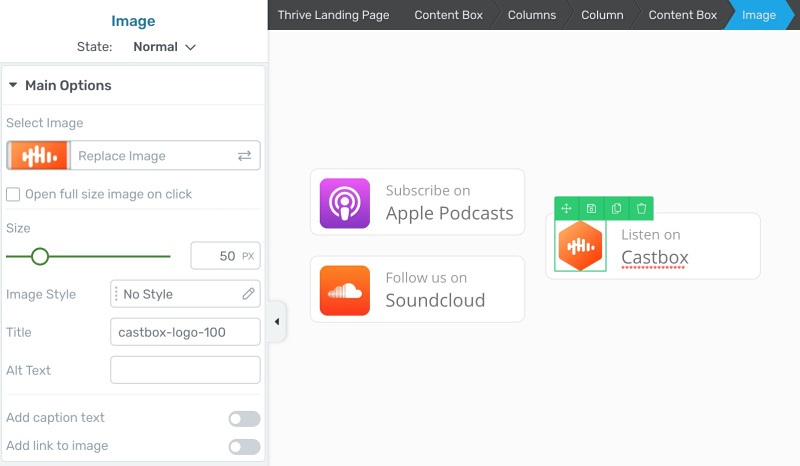Click the Title field castbox-logo-100

tap(185, 332)
